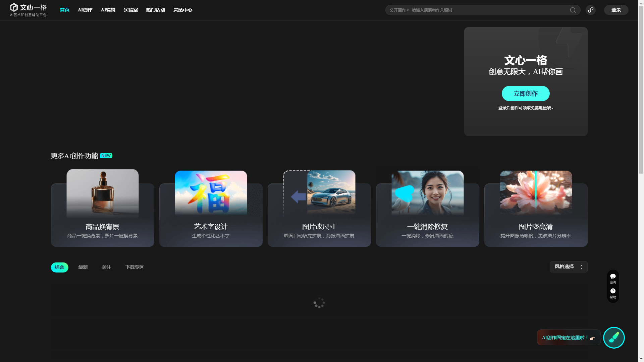644x362 pixels.
Task: Click the 商品换背景 title
Action: [x=103, y=227]
